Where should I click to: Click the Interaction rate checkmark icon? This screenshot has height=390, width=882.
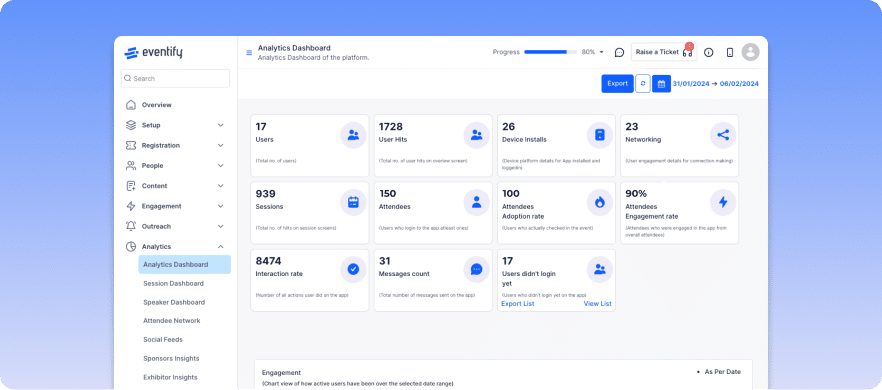point(353,270)
